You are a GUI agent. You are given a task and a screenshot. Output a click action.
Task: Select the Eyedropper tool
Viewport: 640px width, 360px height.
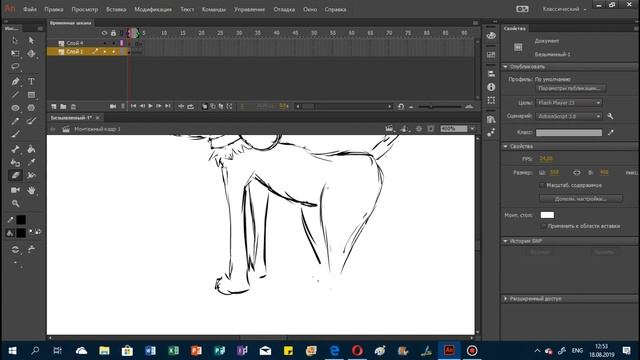tap(31, 162)
